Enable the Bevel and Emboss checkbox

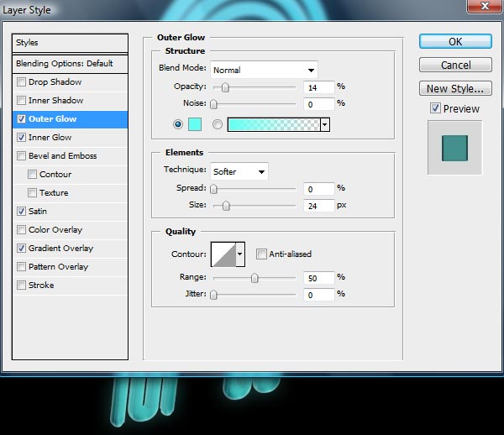tap(21, 156)
